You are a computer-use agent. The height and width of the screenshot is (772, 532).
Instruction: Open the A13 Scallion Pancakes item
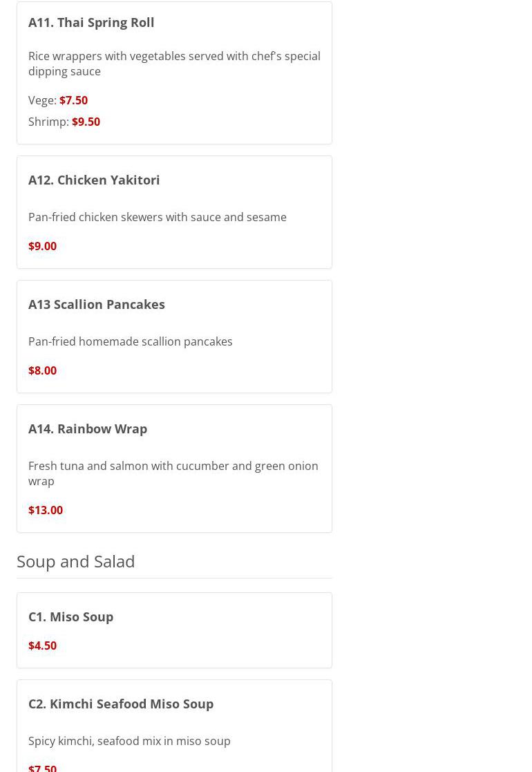[97, 305]
